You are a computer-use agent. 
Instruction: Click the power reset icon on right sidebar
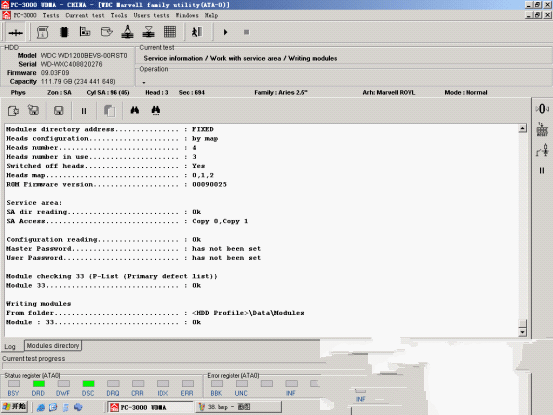pos(542,109)
